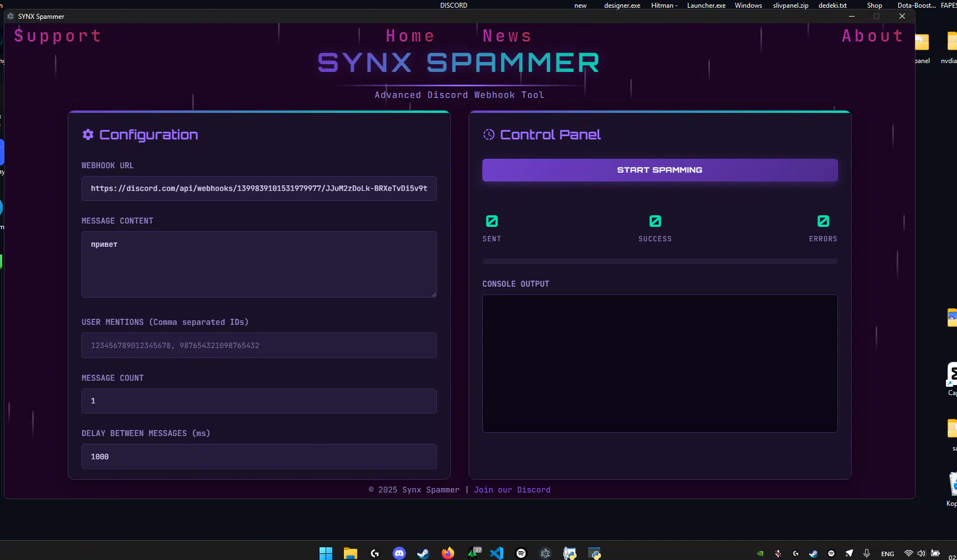The width and height of the screenshot is (957, 560).
Task: Open the volume control in tray
Action: coord(922,553)
